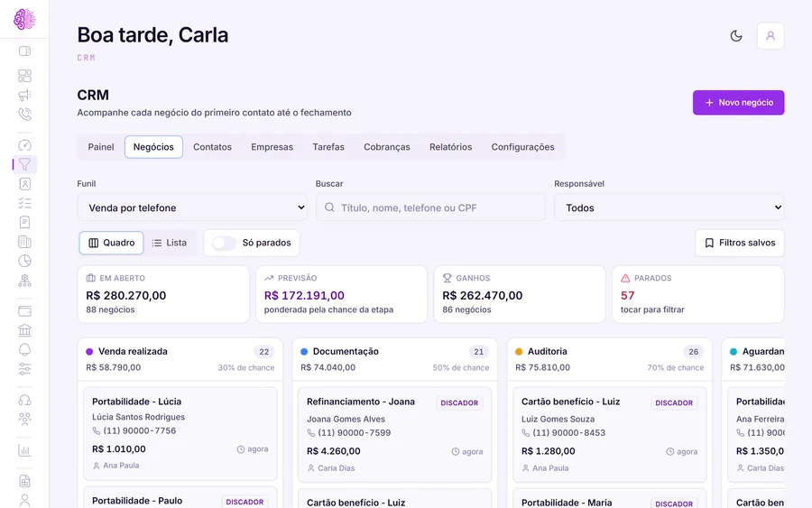Open the Funil dropdown Venda por telefone

(x=192, y=208)
